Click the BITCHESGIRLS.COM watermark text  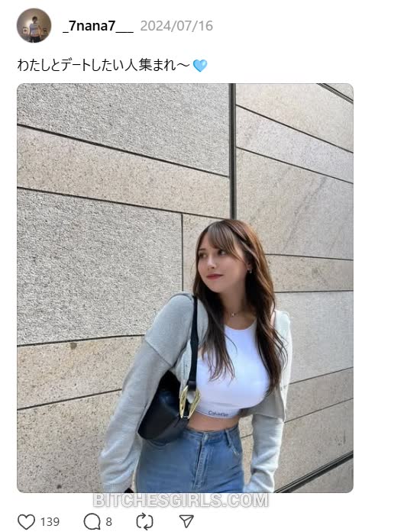(x=181, y=500)
